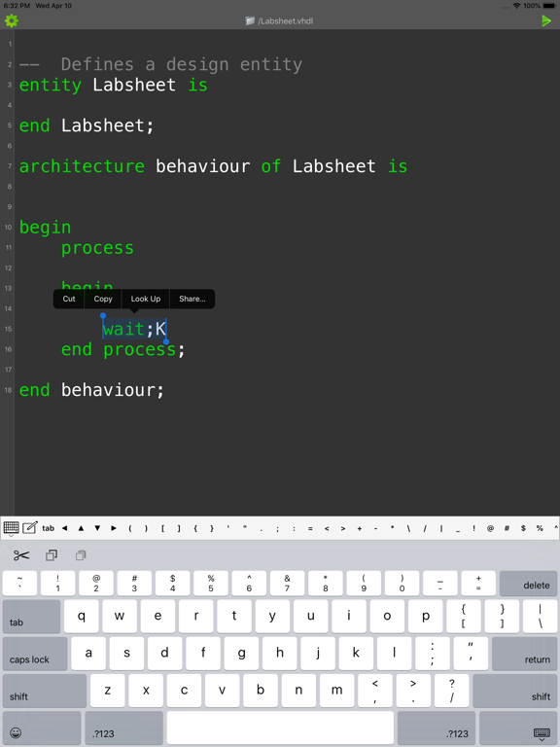The height and width of the screenshot is (747, 560).
Task: Dismiss the keyboard with the bottom-right keyboard key
Action: (x=518, y=728)
